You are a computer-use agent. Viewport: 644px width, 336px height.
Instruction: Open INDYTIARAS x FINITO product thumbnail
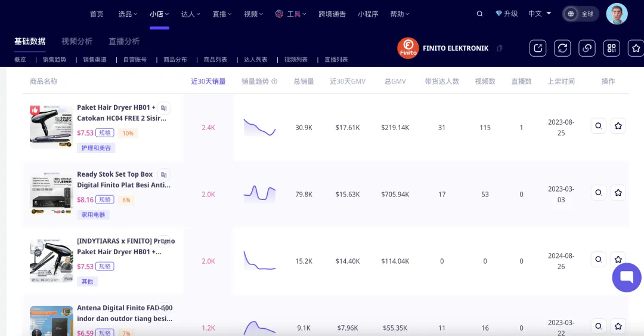tap(51, 260)
